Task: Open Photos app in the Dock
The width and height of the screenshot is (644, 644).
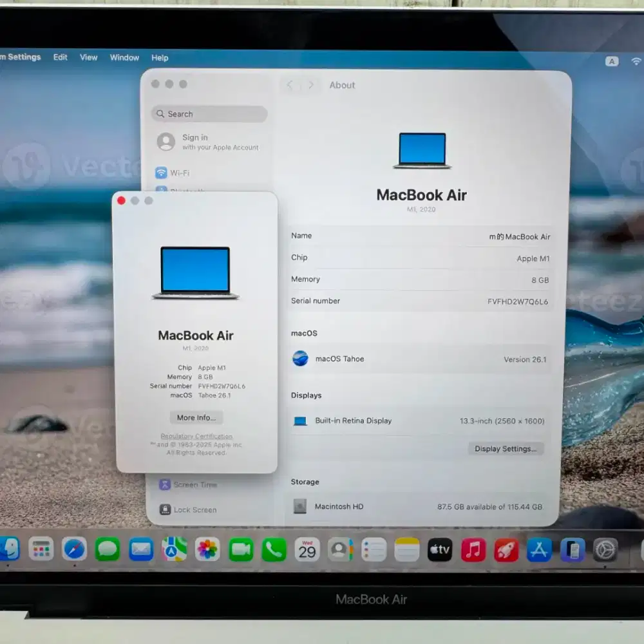Action: click(207, 549)
